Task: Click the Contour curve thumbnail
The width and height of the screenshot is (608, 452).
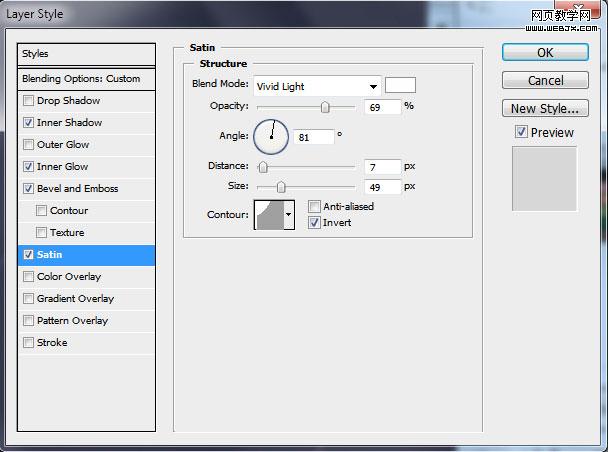Action: (x=269, y=215)
